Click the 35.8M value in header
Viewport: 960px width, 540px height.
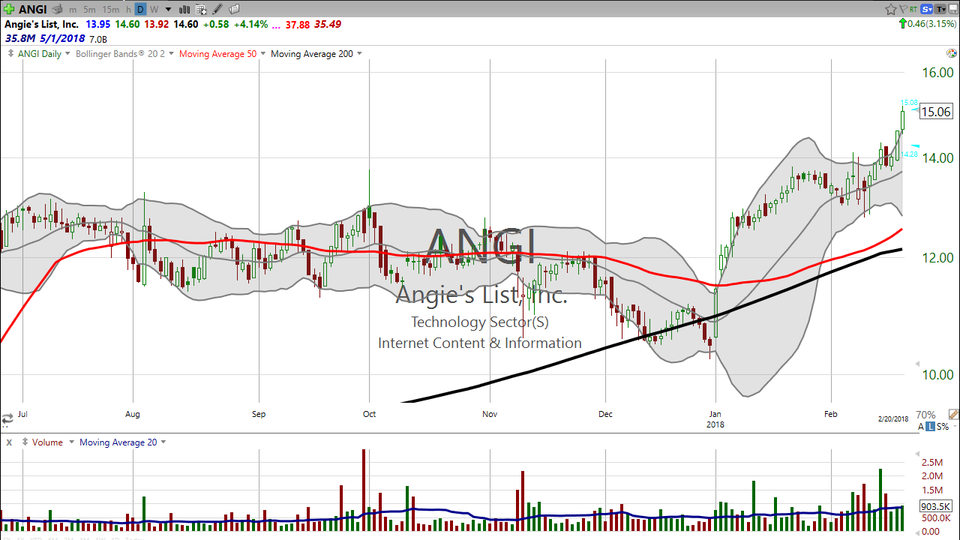point(20,39)
